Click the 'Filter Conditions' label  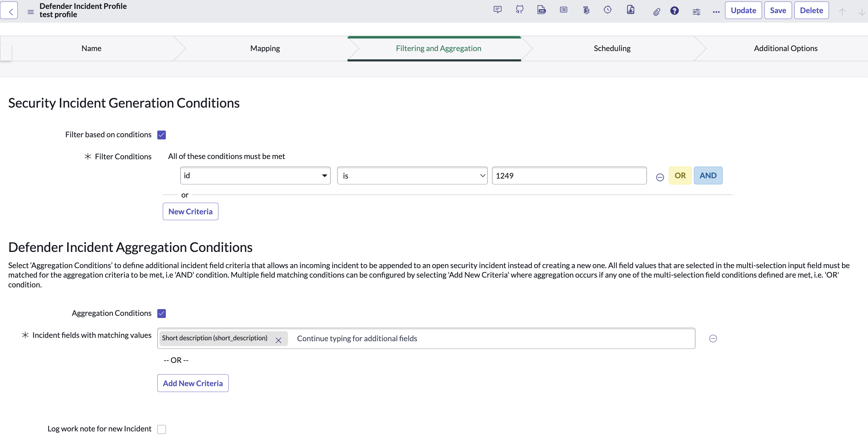pyautogui.click(x=123, y=157)
